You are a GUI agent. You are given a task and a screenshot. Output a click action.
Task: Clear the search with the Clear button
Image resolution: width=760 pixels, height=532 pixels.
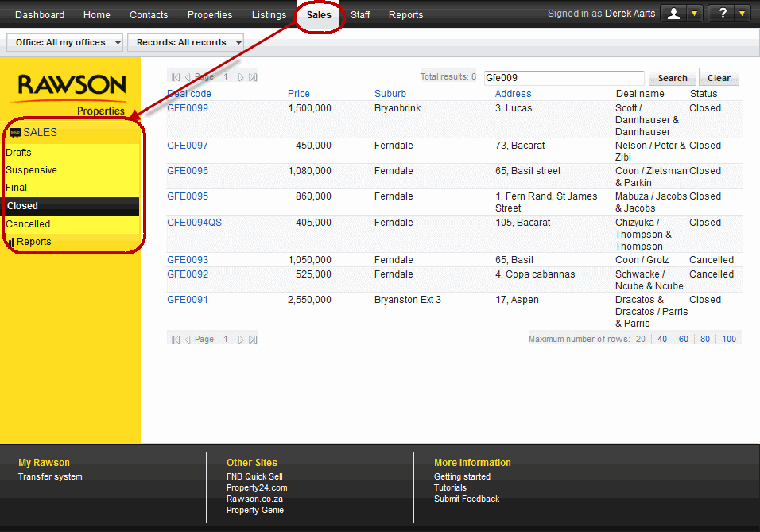pos(719,78)
